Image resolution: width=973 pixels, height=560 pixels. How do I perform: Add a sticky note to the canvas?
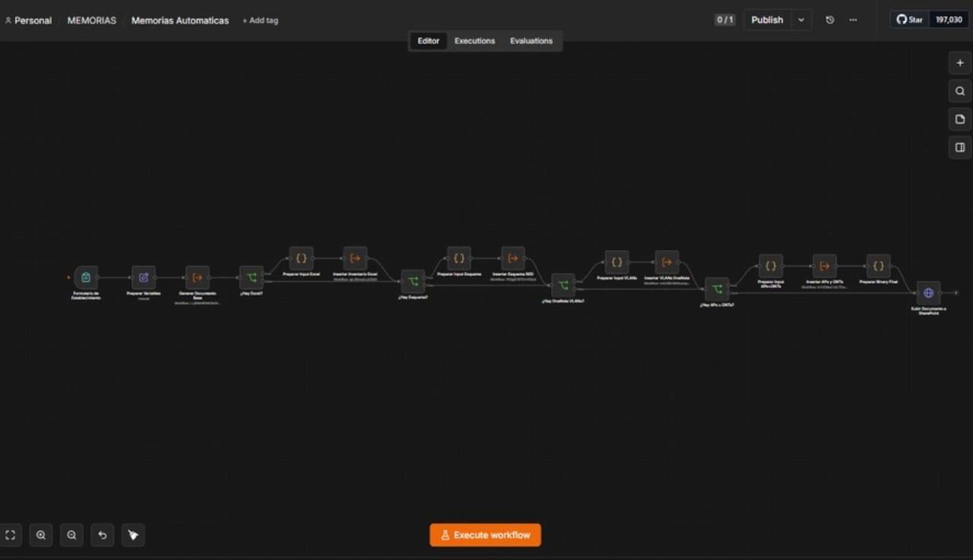[x=960, y=119]
